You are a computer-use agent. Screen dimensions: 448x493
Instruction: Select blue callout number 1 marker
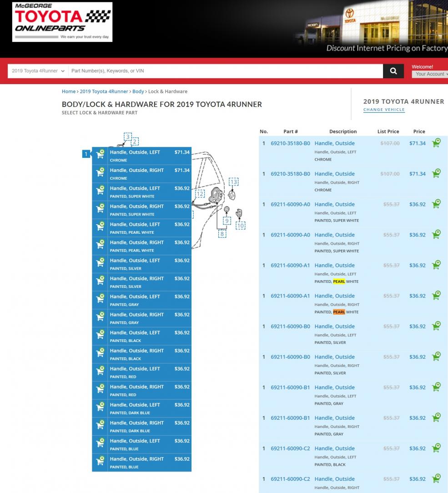[86, 154]
